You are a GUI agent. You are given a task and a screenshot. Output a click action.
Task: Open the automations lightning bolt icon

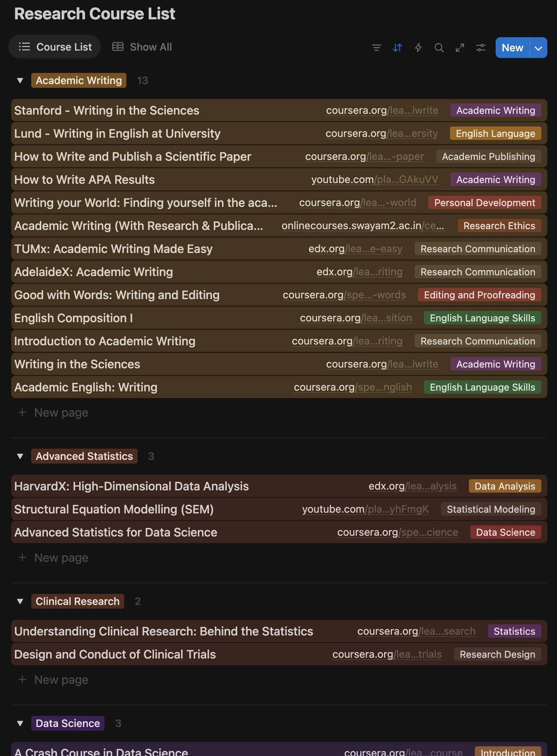(x=418, y=47)
